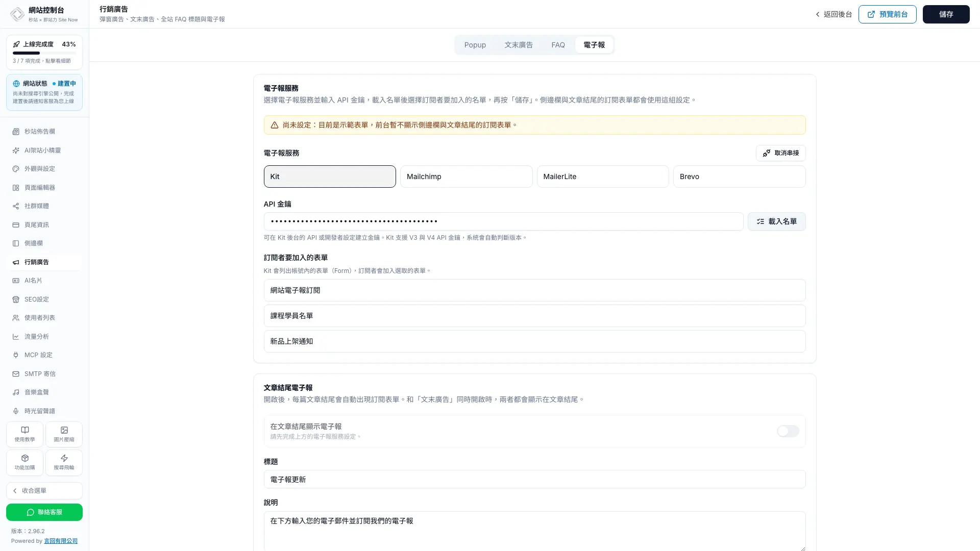Image resolution: width=980 pixels, height=551 pixels.
Task: Choose the 課程學員名單 form
Action: pos(534,316)
